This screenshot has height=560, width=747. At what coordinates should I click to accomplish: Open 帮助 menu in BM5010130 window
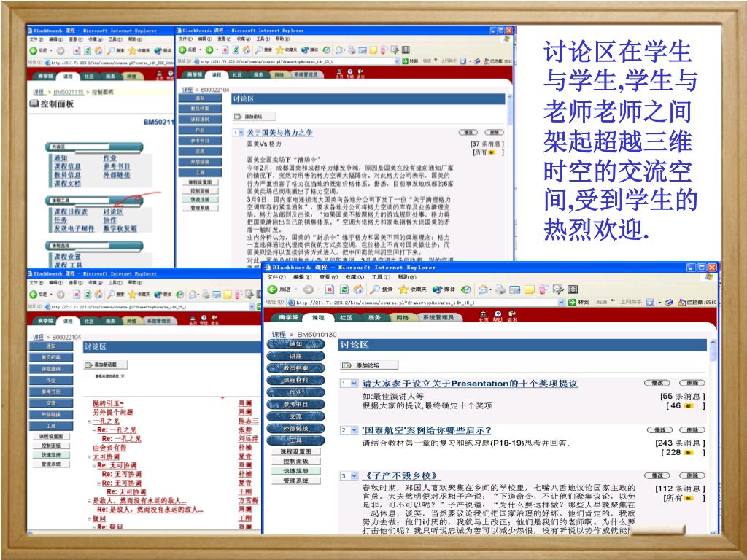[x=406, y=276]
